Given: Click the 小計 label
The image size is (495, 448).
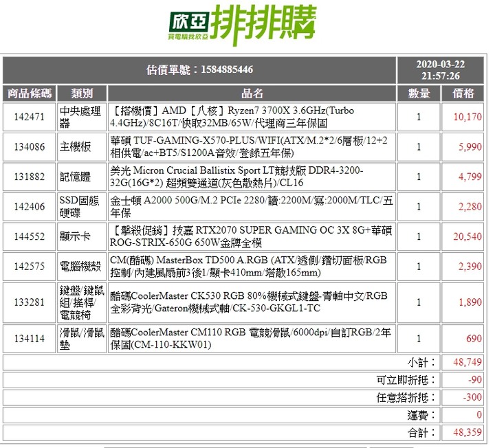Looking at the screenshot, I should click(x=421, y=363).
